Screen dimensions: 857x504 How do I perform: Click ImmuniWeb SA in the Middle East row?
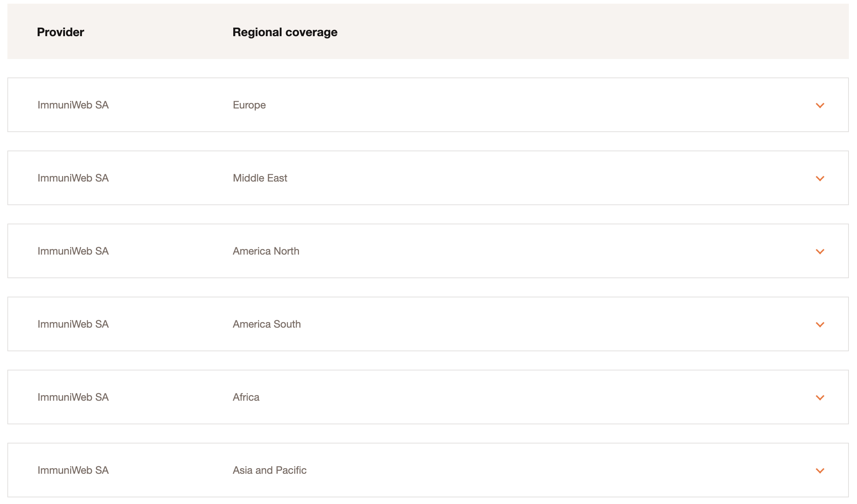click(73, 178)
